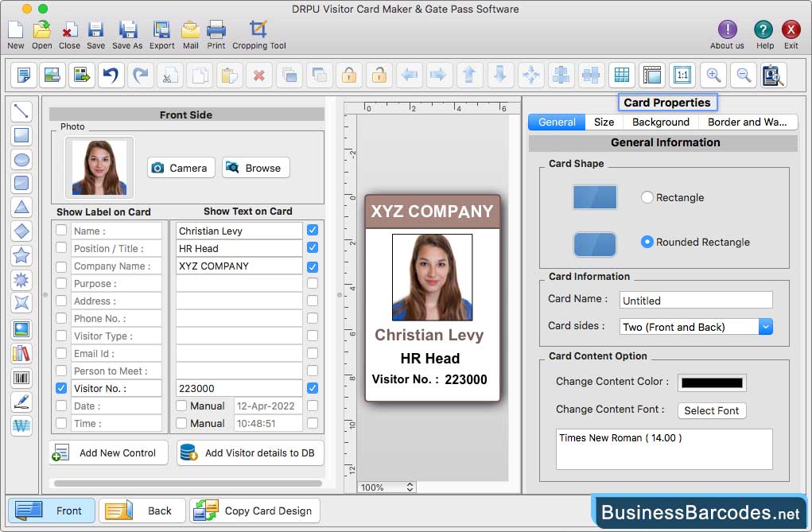
Task: Check the Manual checkbox for Date
Action: (181, 406)
